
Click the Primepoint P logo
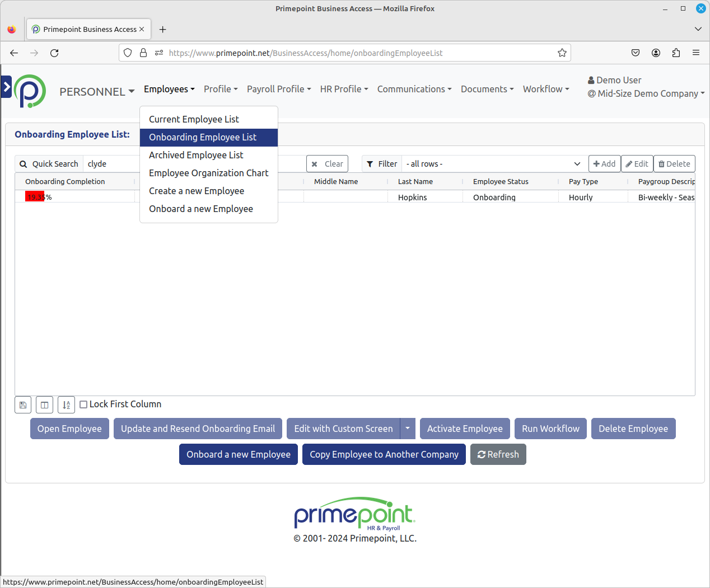(30, 91)
